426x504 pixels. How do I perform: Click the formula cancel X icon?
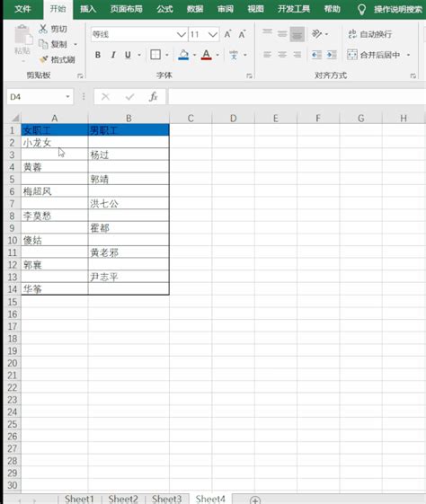(105, 96)
